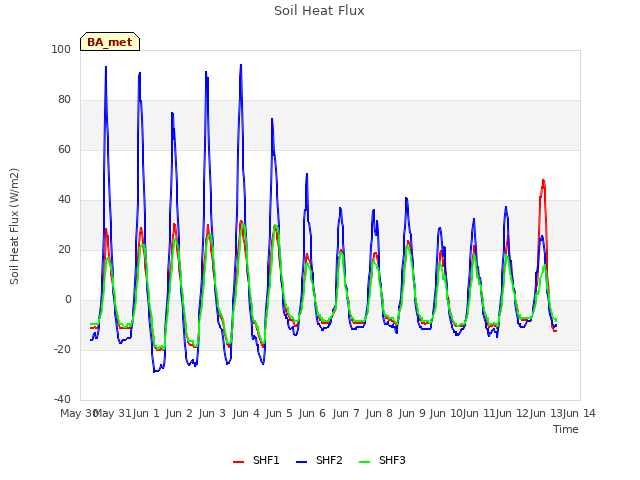Click the Jun 5 x-axis tick label
The width and height of the screenshot is (640, 480).
coord(279,413)
